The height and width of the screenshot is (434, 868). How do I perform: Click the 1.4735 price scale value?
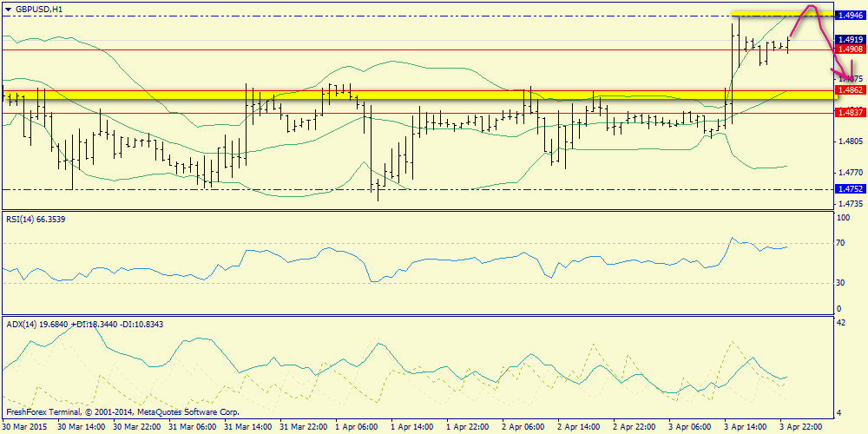[850, 204]
